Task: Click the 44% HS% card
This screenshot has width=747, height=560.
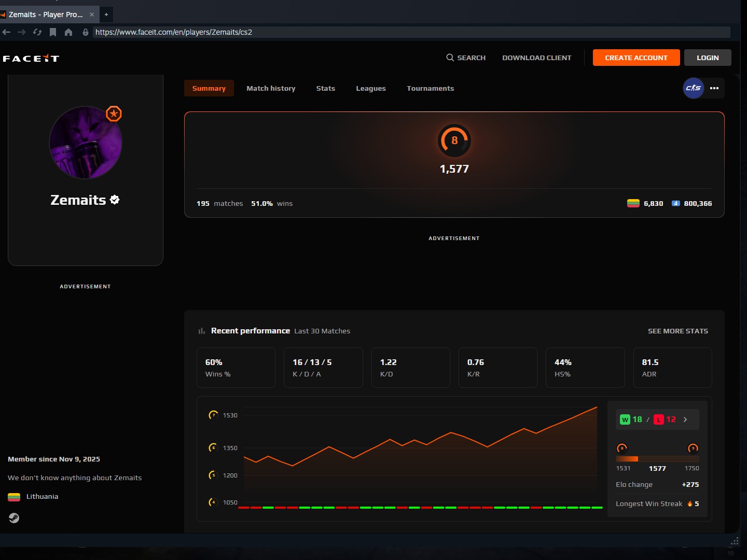Action: [585, 368]
